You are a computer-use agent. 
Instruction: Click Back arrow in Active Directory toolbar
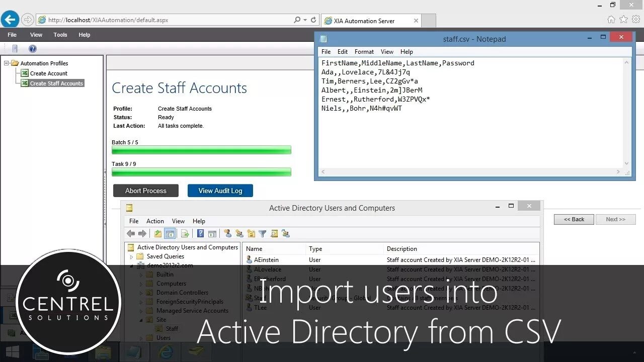tap(131, 233)
